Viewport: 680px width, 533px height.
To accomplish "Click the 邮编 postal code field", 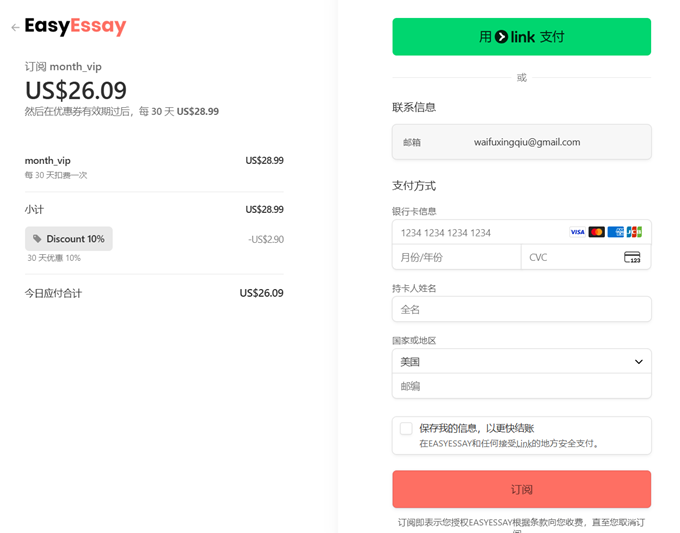I will pyautogui.click(x=521, y=386).
